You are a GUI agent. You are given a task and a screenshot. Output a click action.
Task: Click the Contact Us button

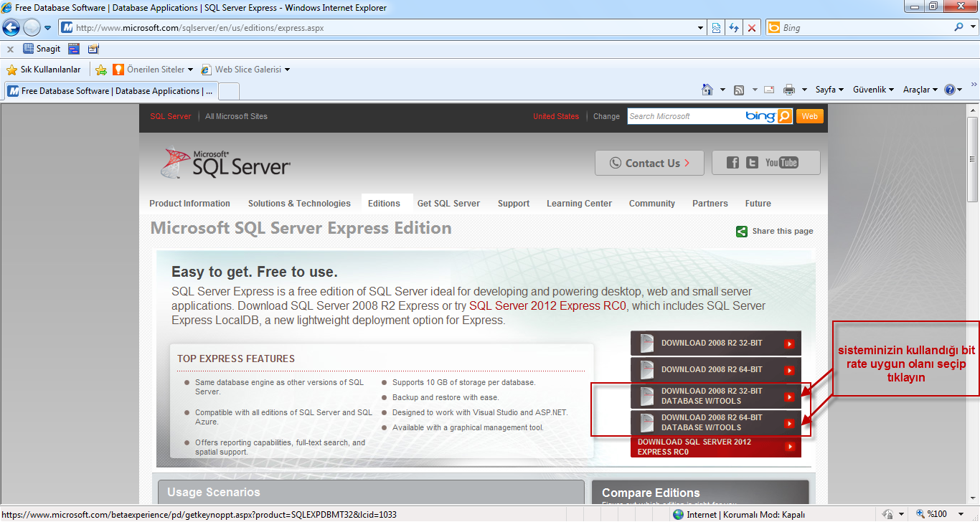(x=649, y=163)
